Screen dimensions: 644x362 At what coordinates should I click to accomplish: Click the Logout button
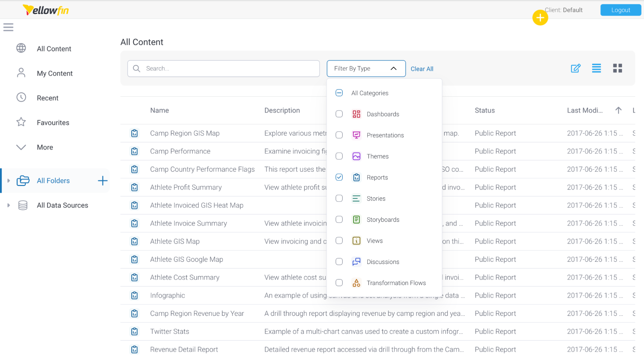[620, 10]
